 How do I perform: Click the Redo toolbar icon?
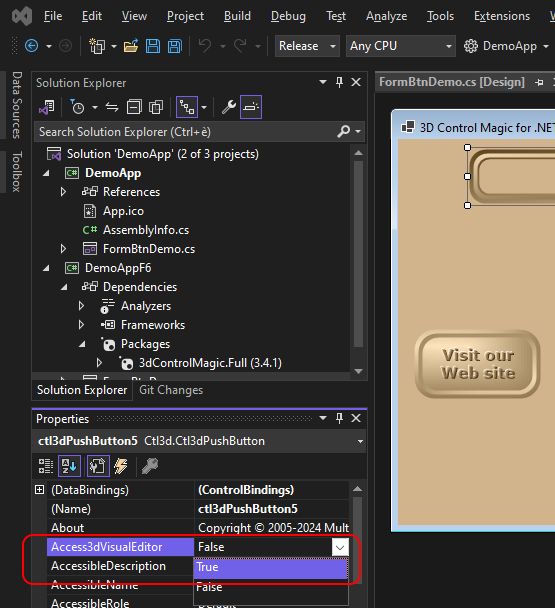(240, 46)
